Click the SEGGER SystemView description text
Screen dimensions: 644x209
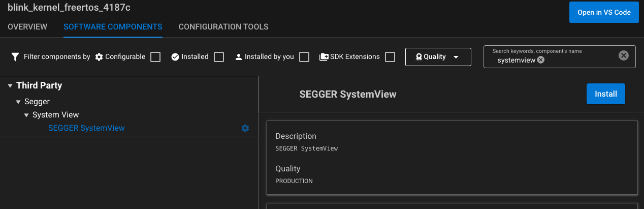point(306,148)
